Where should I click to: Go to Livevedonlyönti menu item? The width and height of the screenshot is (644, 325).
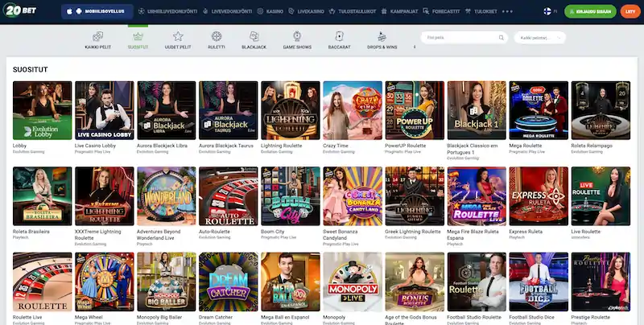pyautogui.click(x=227, y=11)
